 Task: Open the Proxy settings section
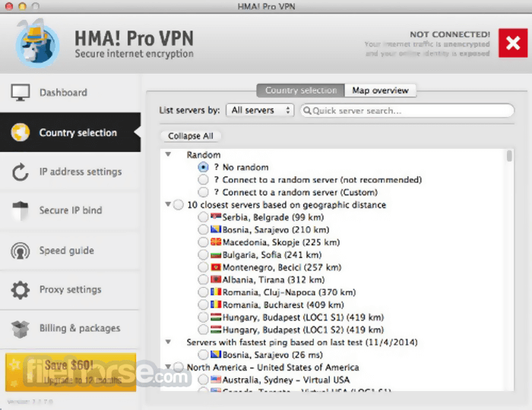[70, 290]
